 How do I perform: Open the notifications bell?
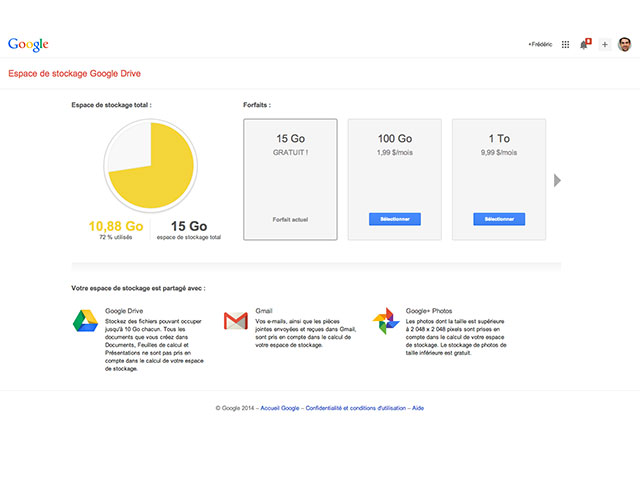(585, 44)
